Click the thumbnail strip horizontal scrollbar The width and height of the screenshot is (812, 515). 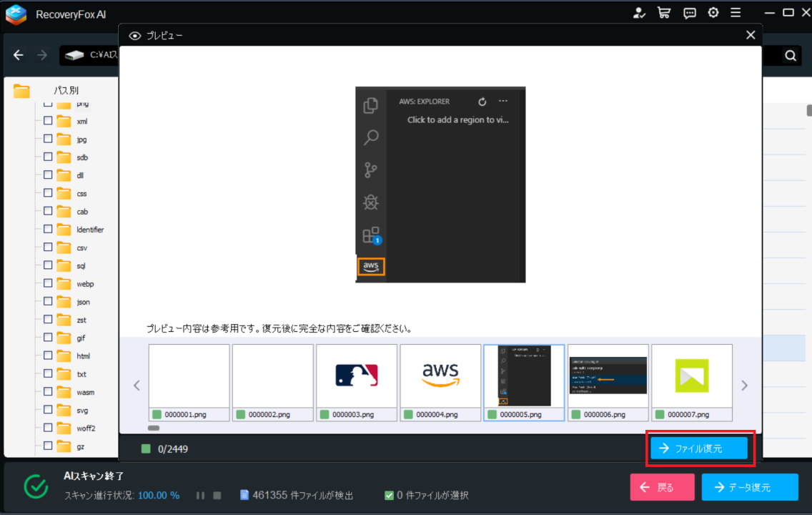(154, 428)
